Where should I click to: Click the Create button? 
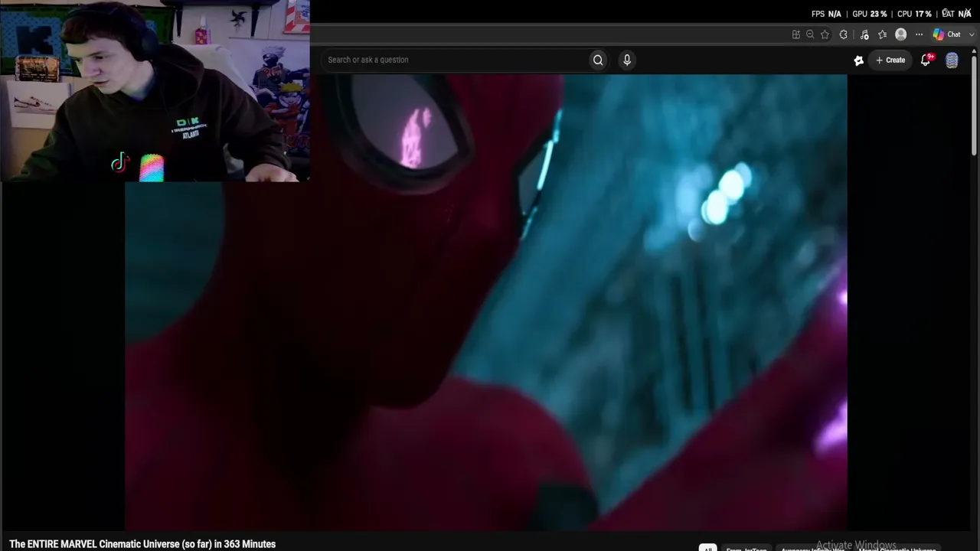coord(890,60)
